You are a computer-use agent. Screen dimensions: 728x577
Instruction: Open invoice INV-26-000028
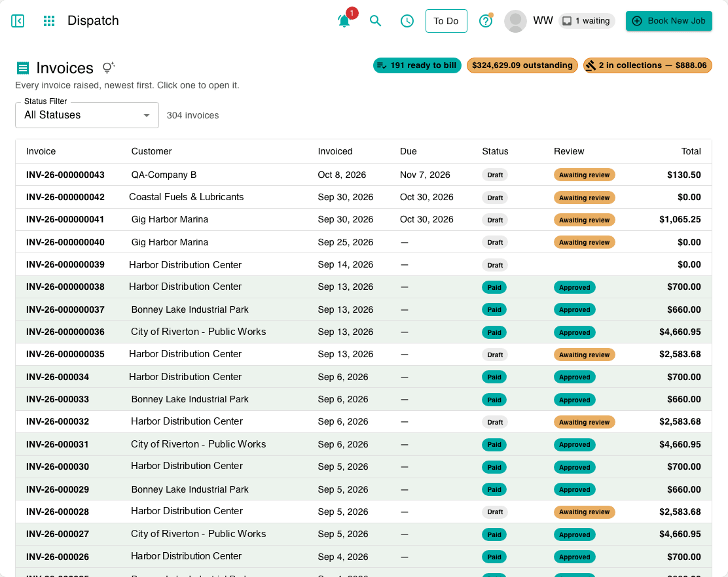[x=363, y=512]
